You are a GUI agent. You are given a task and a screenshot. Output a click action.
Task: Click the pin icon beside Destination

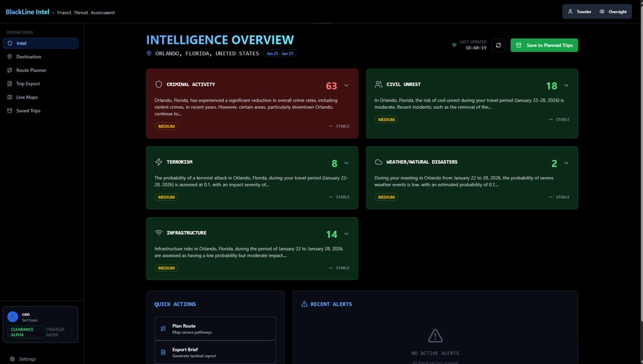(x=10, y=56)
